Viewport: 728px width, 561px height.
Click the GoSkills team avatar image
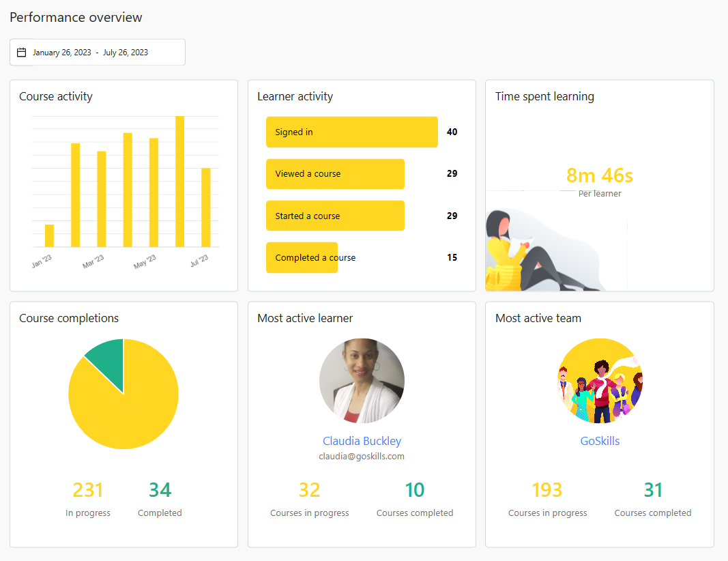600,381
